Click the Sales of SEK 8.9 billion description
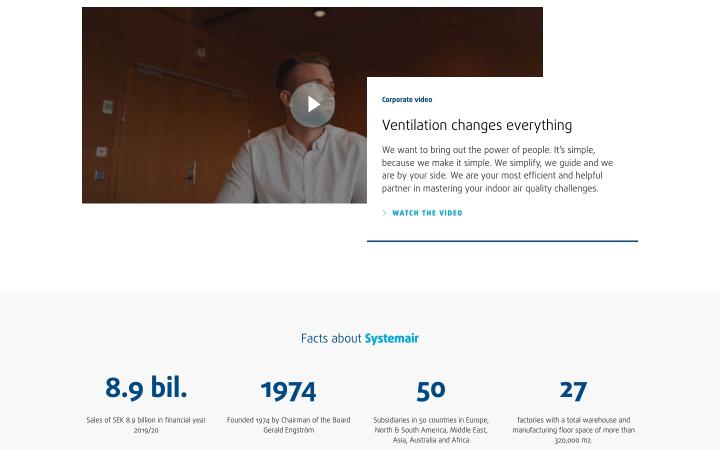Screen dimensions: 720x450 pos(146,425)
